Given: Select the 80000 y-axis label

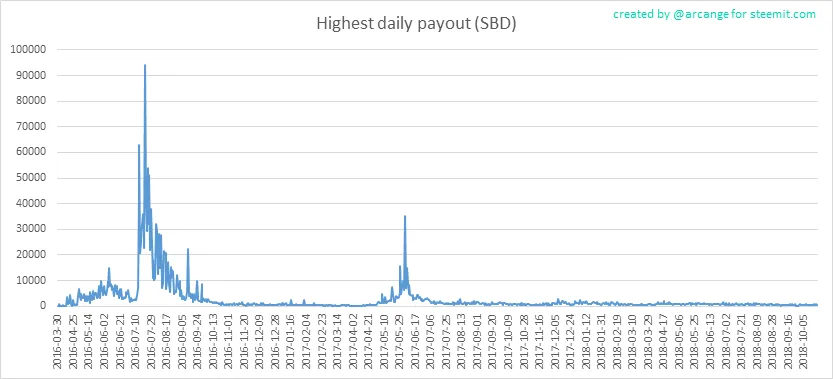Looking at the screenshot, I should point(32,101).
